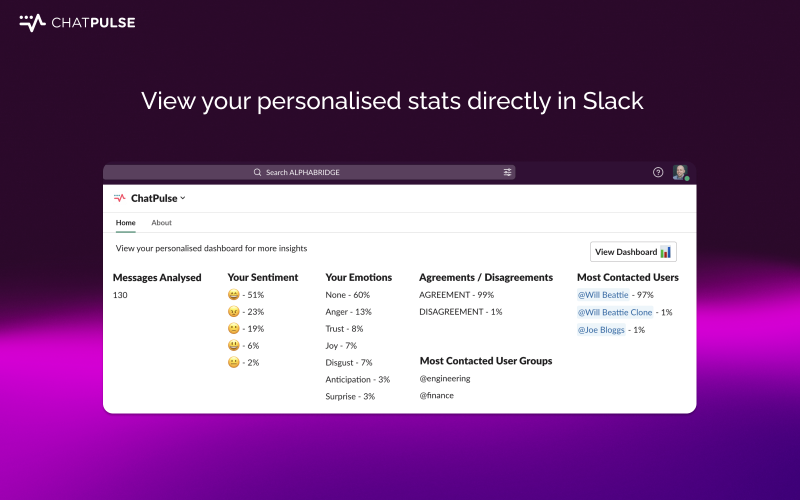800x500 pixels.
Task: Click the bar chart icon on View Dashboard
Action: [x=665, y=252]
